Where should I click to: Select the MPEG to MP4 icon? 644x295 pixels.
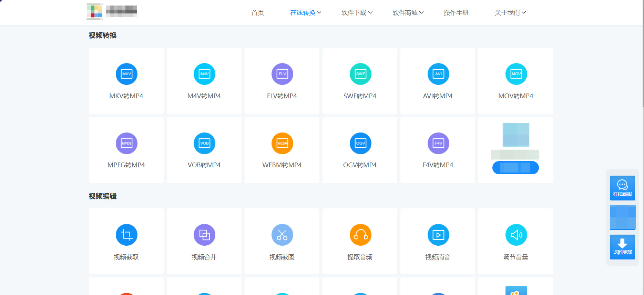click(126, 143)
